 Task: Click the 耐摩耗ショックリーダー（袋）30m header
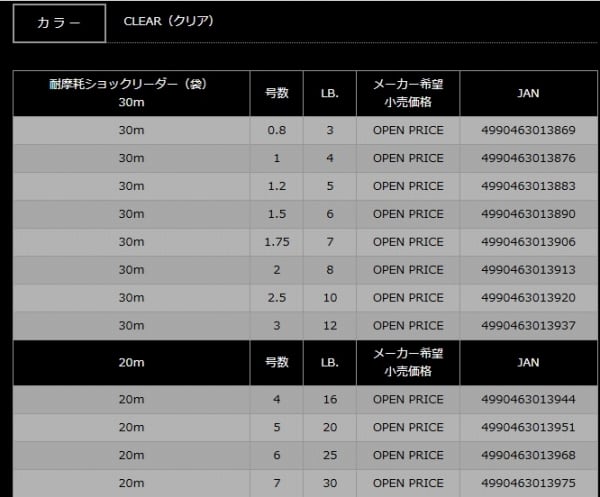[x=131, y=93]
